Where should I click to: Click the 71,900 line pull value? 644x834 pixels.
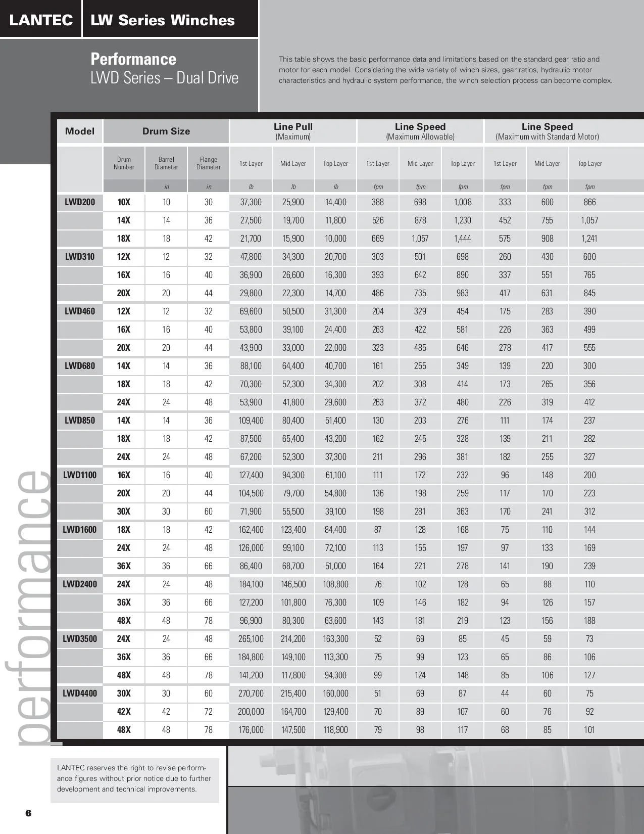click(x=251, y=512)
